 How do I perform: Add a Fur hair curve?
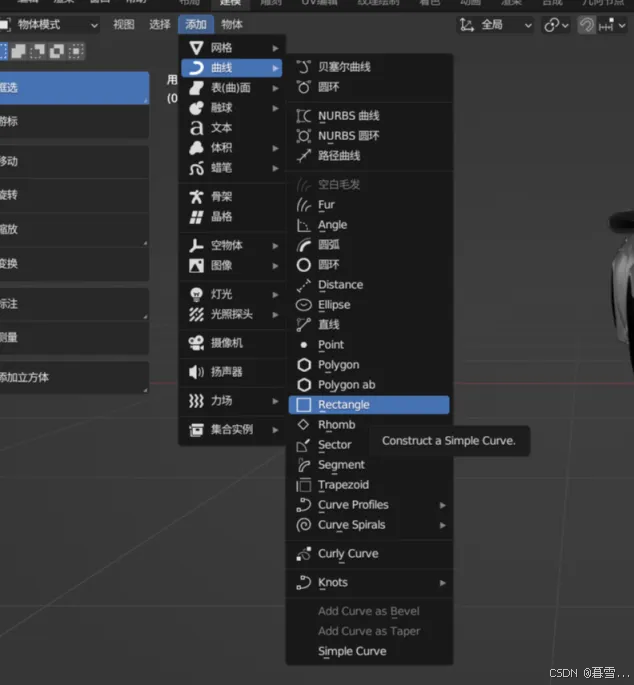(x=369, y=205)
